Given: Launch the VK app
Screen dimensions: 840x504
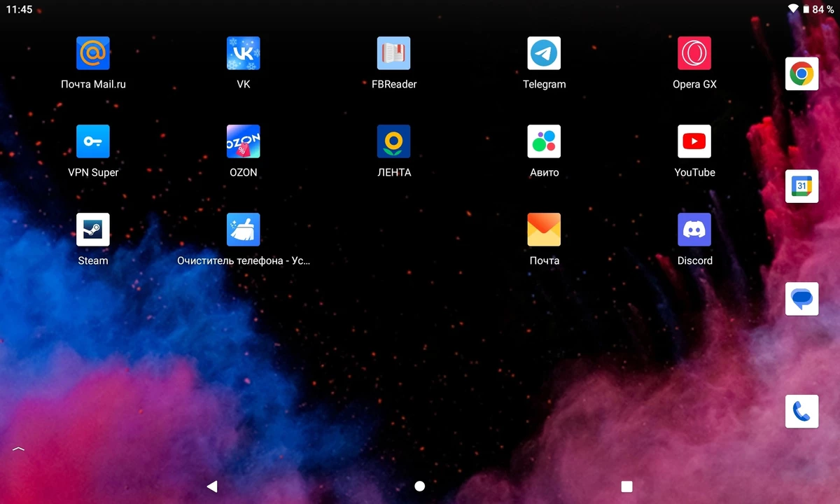Looking at the screenshot, I should [x=244, y=54].
